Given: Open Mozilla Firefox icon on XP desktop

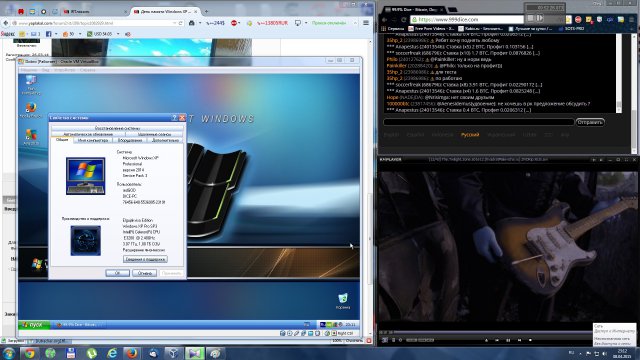Looking at the screenshot, I should 31,108.
